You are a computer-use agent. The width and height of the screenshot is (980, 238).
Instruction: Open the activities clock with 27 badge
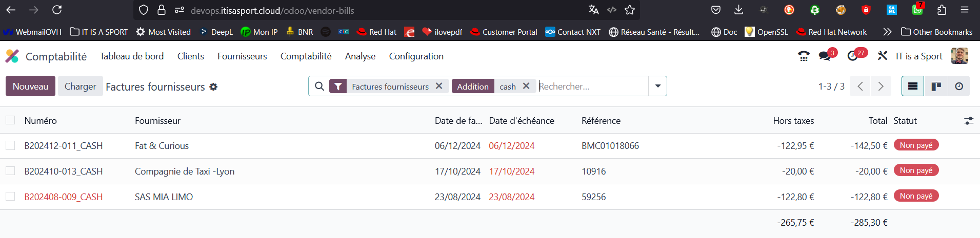coord(852,56)
